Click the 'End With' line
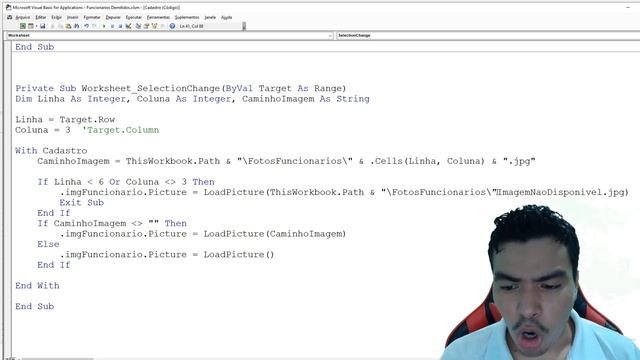The image size is (640, 360). pos(37,285)
